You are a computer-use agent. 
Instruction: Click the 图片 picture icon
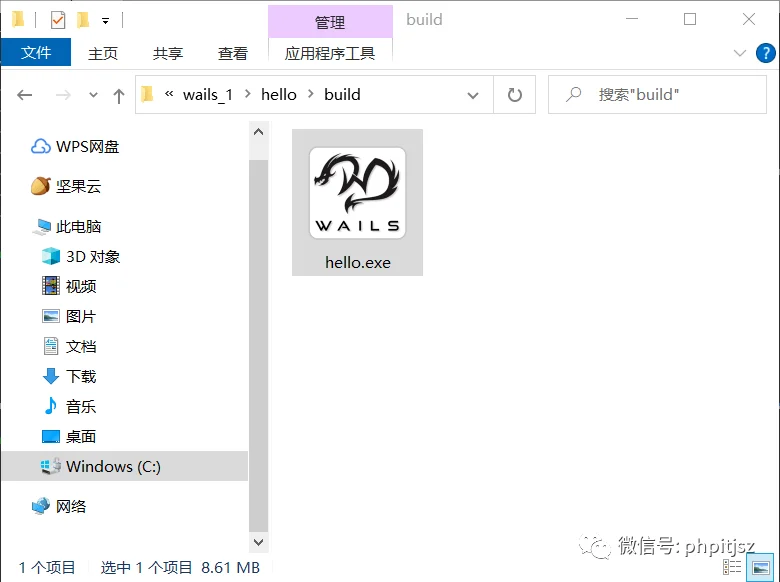51,316
